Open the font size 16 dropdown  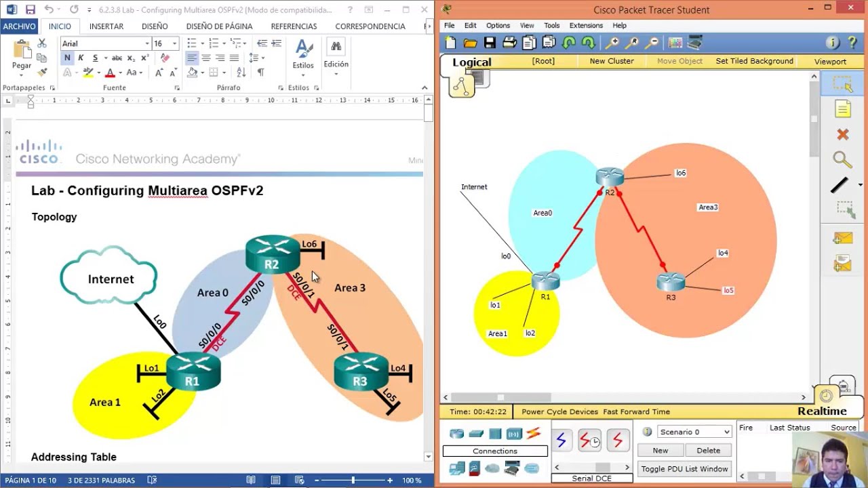point(174,43)
